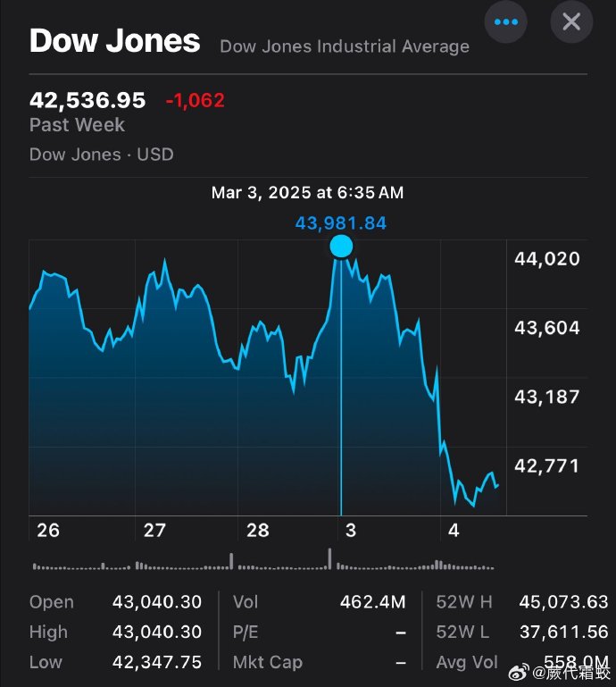Close the Dow Jones detail panel
The width and height of the screenshot is (616, 687).
[x=571, y=22]
